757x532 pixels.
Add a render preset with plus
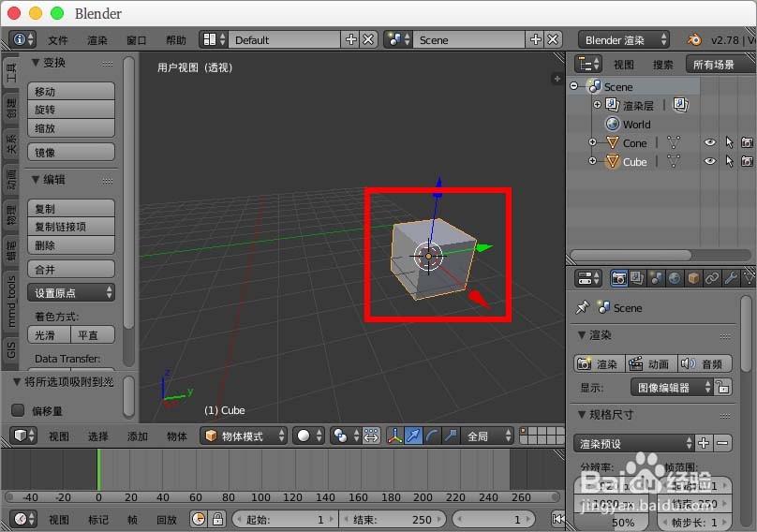point(704,443)
